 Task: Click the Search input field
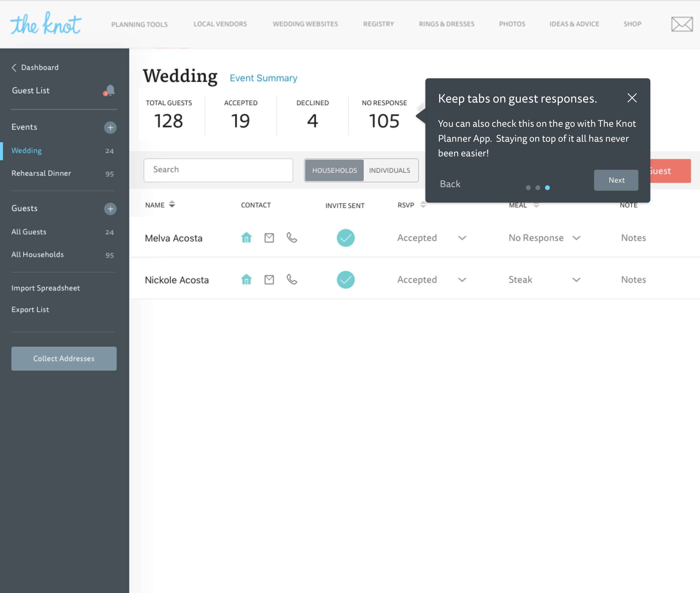(218, 170)
